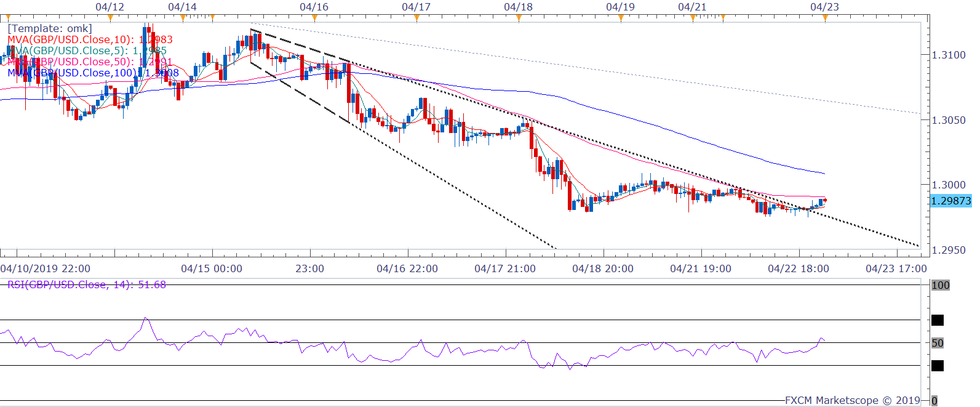Click the 04/16 22:00 time label
This screenshot has height=407, width=980.
point(407,268)
